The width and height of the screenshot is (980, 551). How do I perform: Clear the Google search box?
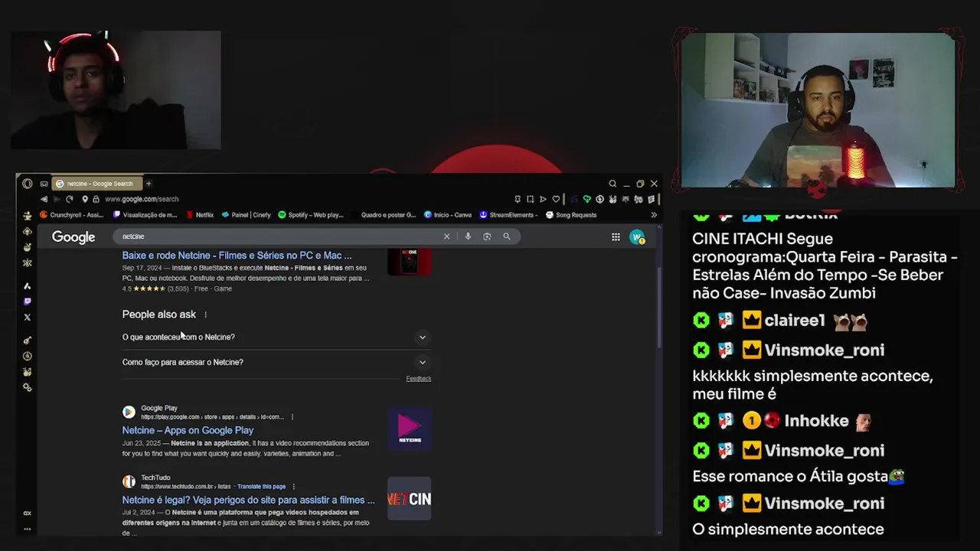click(446, 236)
